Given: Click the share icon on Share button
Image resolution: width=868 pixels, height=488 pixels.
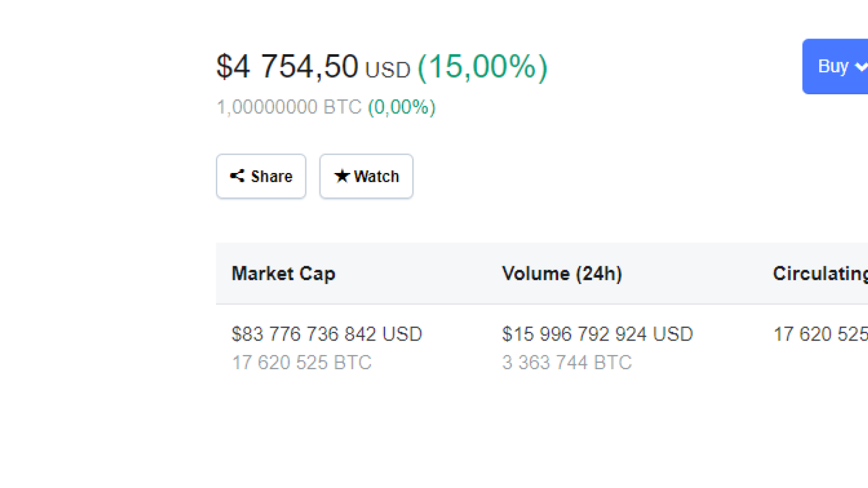Looking at the screenshot, I should pyautogui.click(x=237, y=176).
